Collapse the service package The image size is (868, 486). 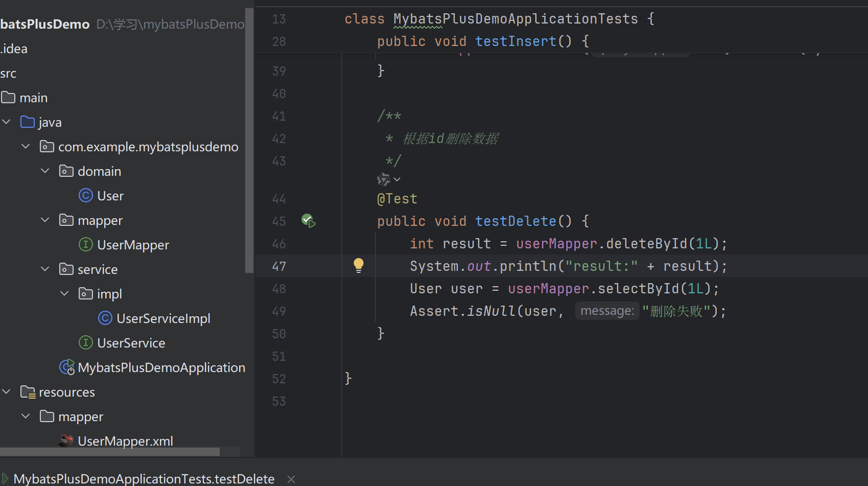click(44, 269)
